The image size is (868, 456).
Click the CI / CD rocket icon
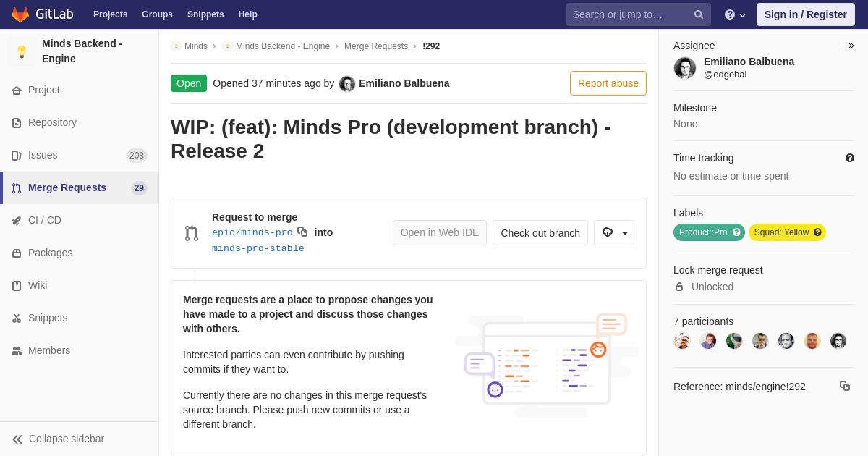click(17, 221)
